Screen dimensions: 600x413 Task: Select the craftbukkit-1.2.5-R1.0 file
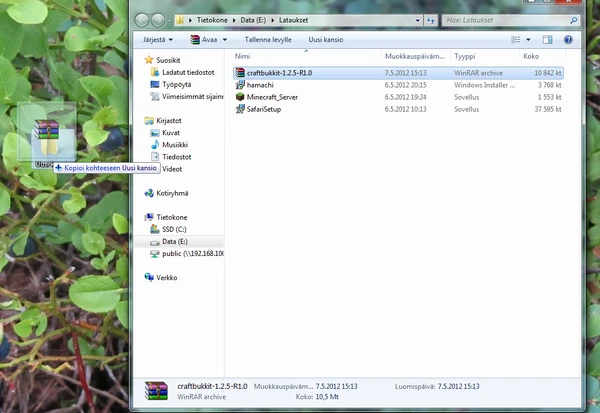coord(398,73)
